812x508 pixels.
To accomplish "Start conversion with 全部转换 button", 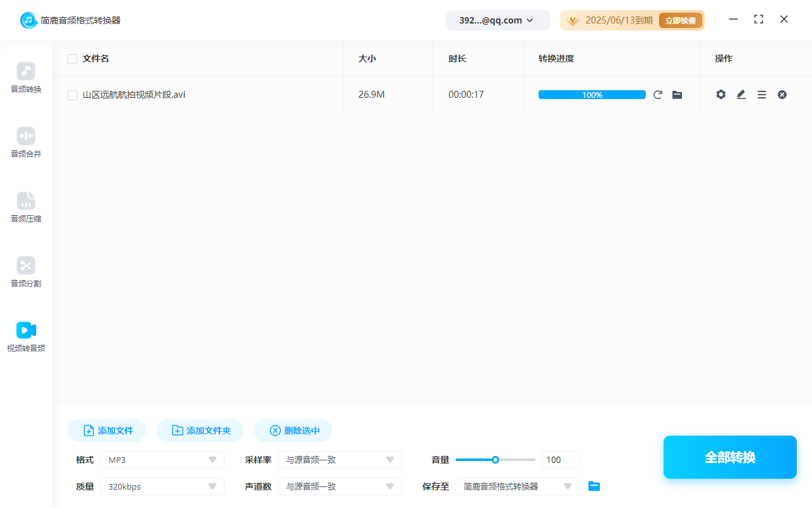I will (730, 457).
